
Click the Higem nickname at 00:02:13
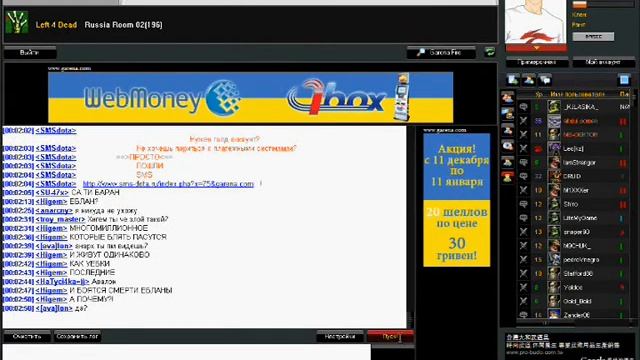[x=51, y=202]
